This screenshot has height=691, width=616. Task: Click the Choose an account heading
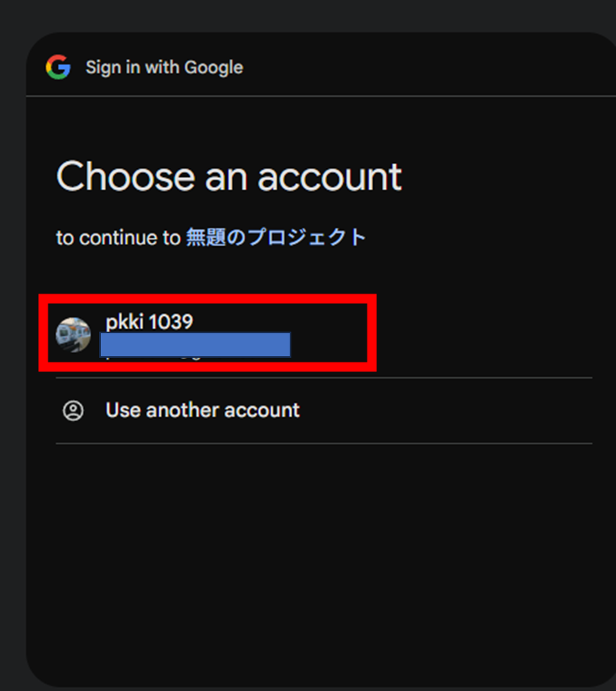point(229,176)
